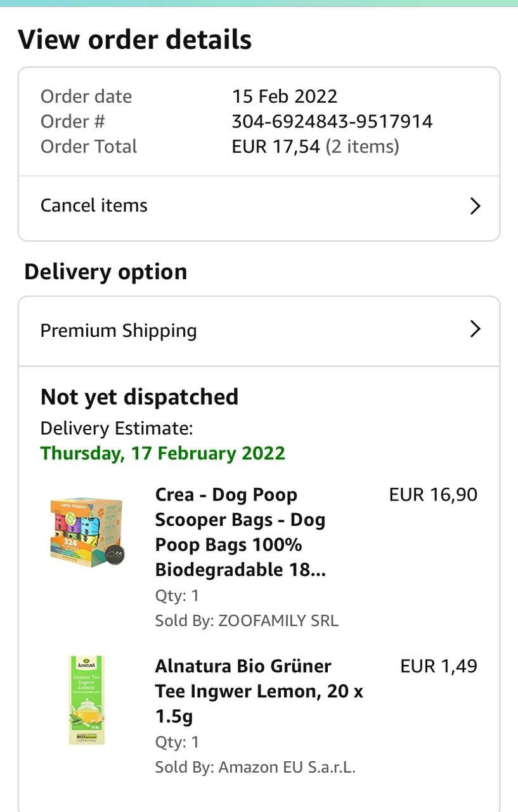Open the Premium Shipping chevron arrow
Screen dimensions: 518x812
(x=475, y=329)
